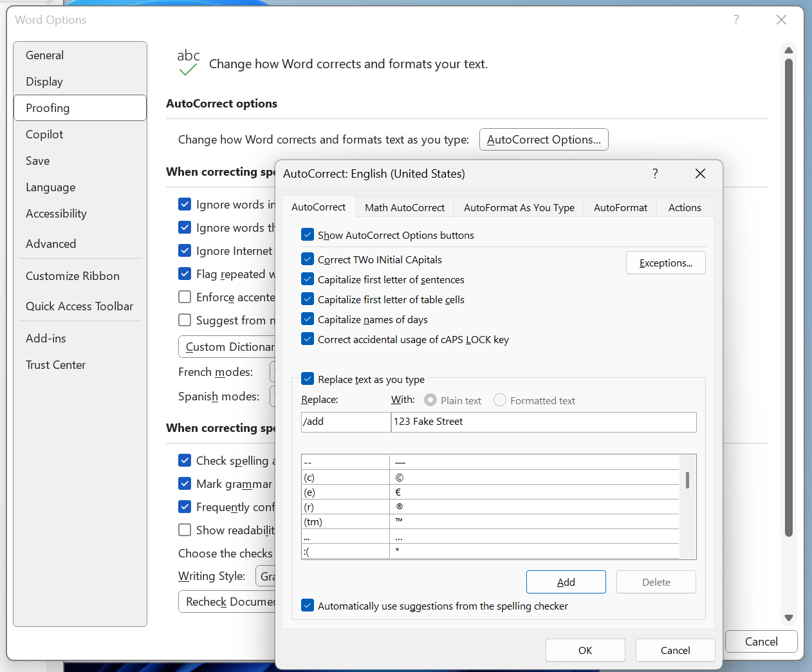The image size is (812, 672).
Task: Disable Correct accidental usage of cAPS LOCK key
Action: tap(308, 339)
